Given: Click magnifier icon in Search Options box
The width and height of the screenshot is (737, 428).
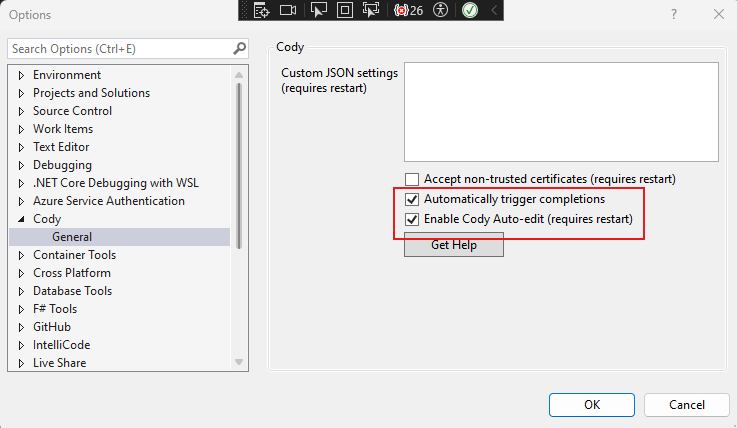Looking at the screenshot, I should (239, 48).
